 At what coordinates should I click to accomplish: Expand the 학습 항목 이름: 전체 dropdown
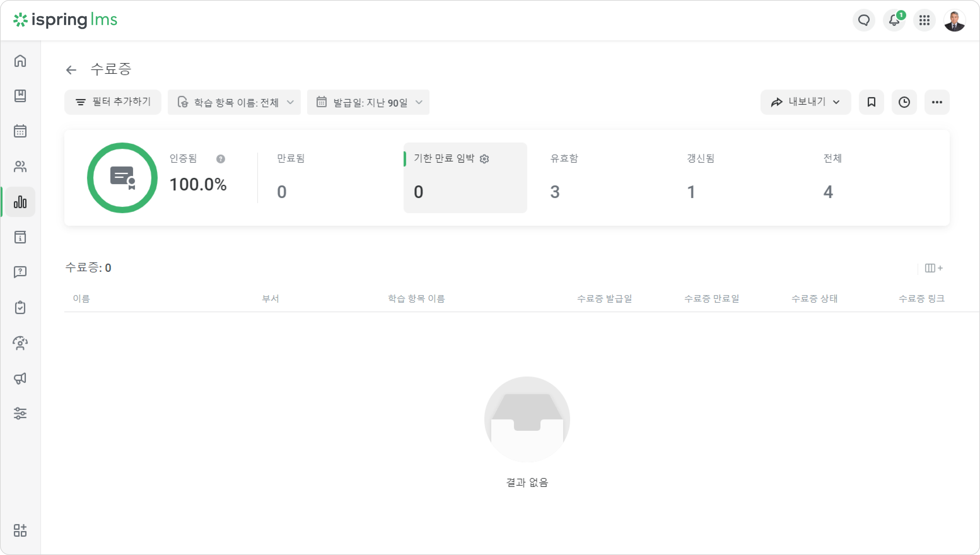point(234,102)
